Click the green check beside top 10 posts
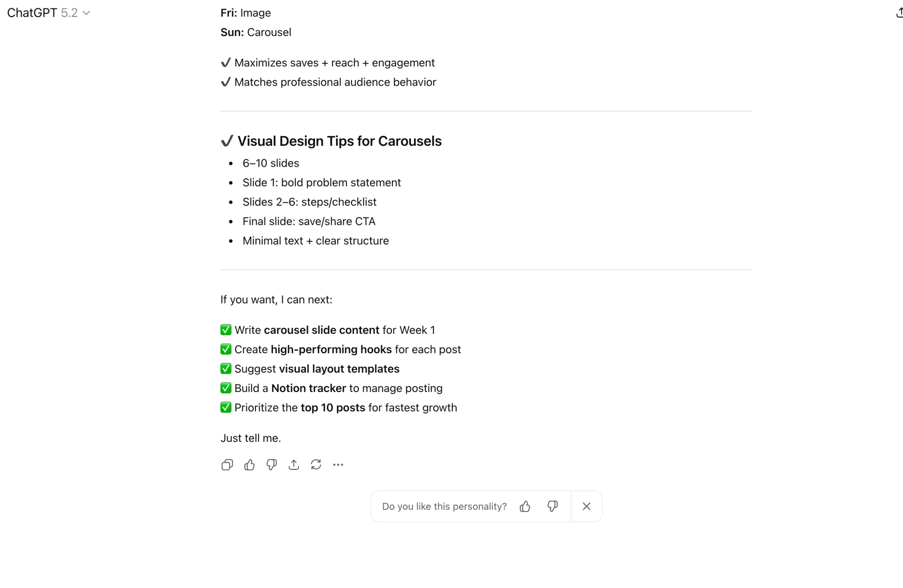 coord(226,408)
